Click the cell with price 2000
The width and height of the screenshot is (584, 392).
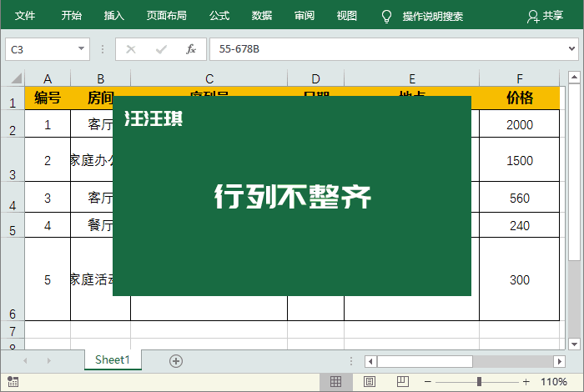[520, 123]
